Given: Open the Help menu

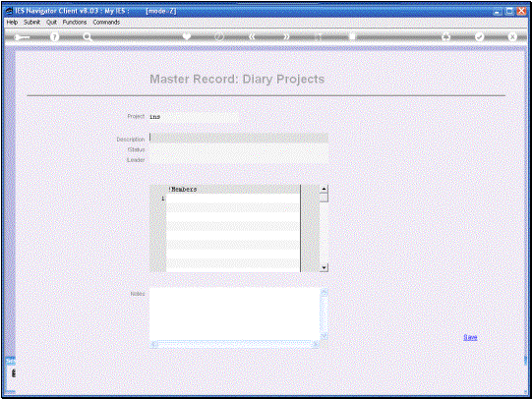Looking at the screenshot, I should [x=12, y=22].
